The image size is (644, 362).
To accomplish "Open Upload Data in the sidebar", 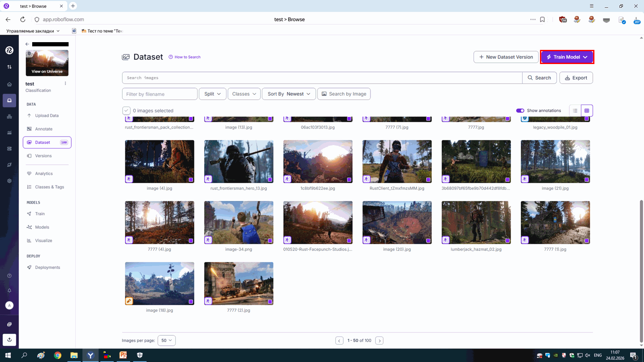I will (x=47, y=116).
